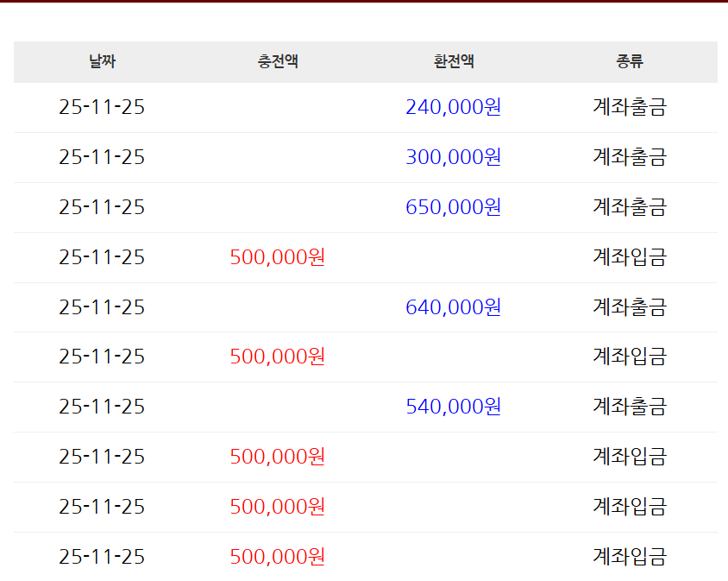Select 계좌출금 in the 300,000원 row

click(630, 157)
